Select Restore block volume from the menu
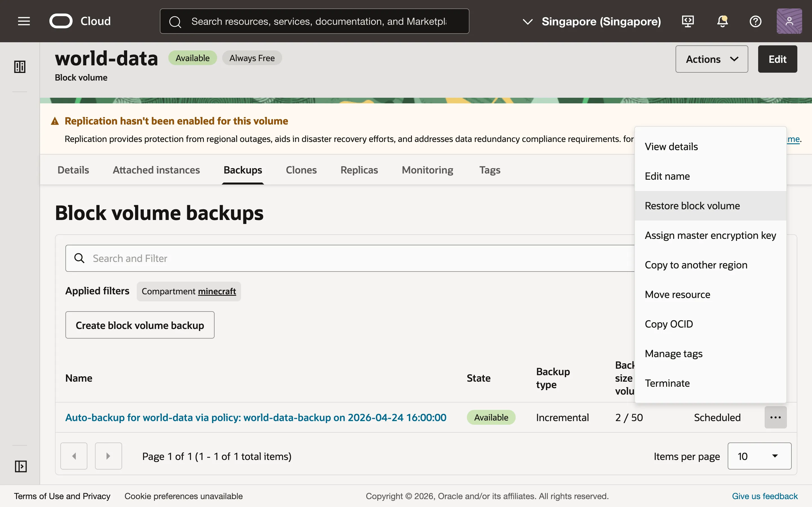Viewport: 812px width, 507px height. (x=692, y=206)
